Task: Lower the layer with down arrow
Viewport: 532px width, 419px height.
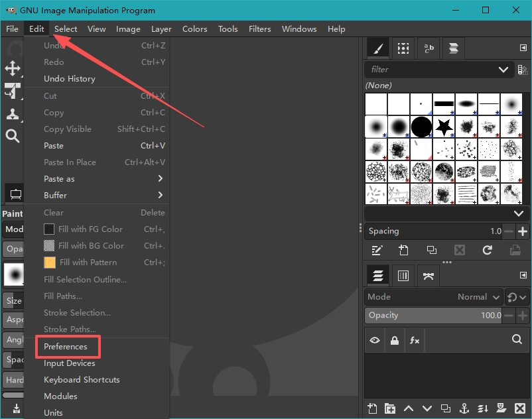Action: [427, 408]
